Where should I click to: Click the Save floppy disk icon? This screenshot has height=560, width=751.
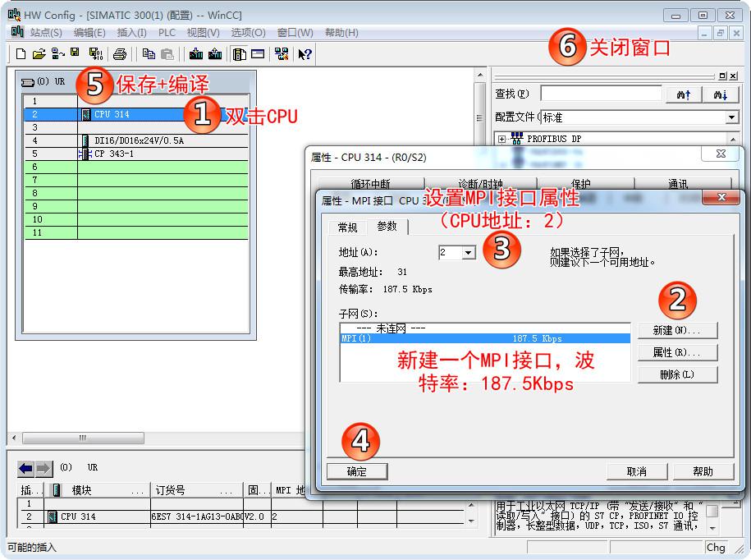click(76, 53)
